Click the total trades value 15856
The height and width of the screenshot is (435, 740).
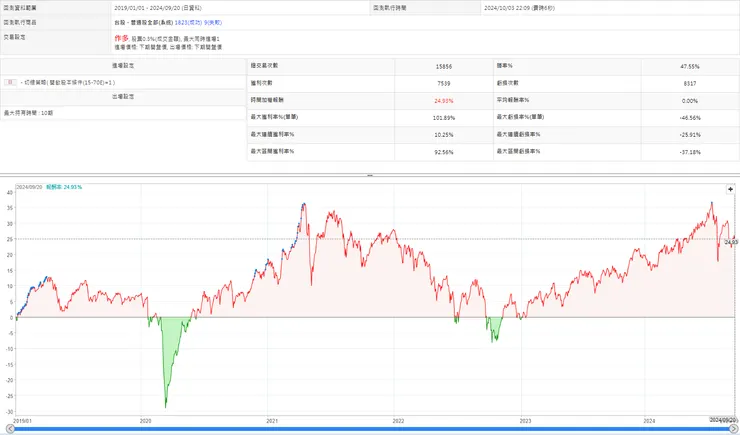point(444,67)
